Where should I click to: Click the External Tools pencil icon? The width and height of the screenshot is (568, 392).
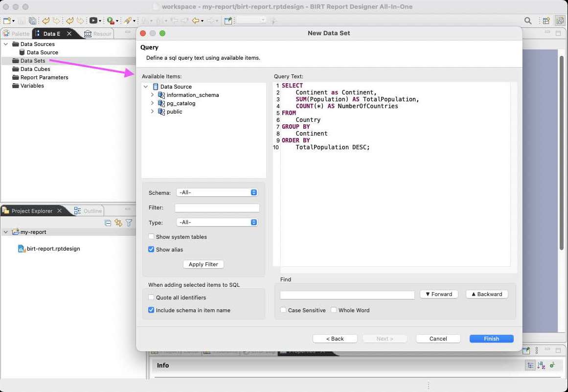pos(128,21)
